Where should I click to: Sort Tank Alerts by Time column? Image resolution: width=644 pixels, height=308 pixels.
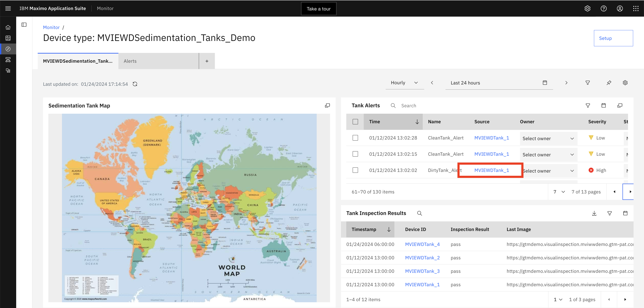click(x=393, y=122)
